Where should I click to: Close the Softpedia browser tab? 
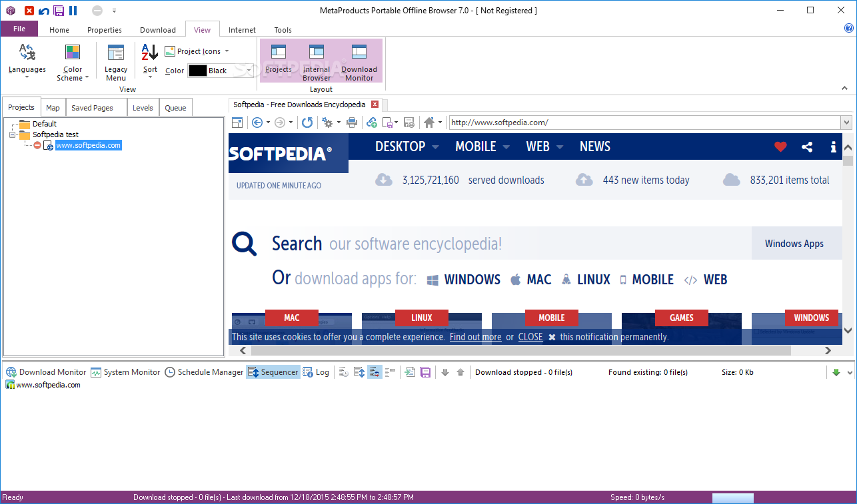coord(375,105)
